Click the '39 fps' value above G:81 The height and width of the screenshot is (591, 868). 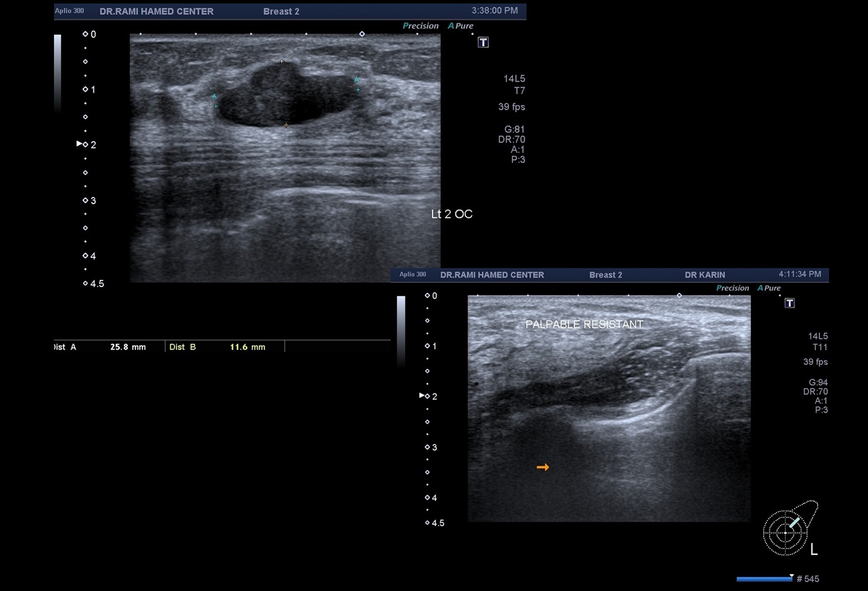(511, 107)
